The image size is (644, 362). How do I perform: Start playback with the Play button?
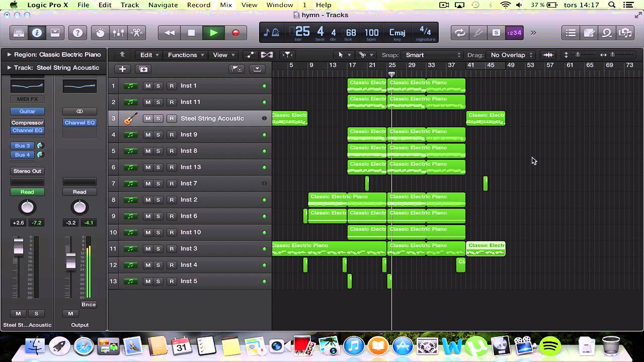[213, 33]
